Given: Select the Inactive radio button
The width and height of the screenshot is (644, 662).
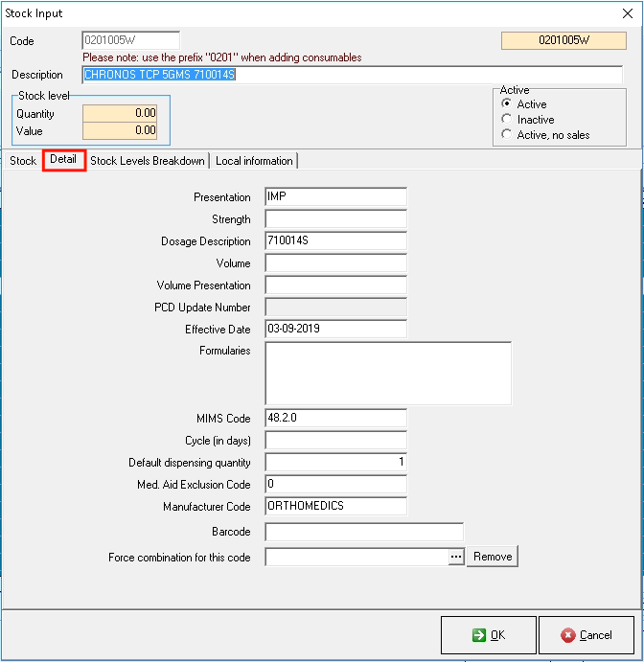Looking at the screenshot, I should [x=507, y=120].
